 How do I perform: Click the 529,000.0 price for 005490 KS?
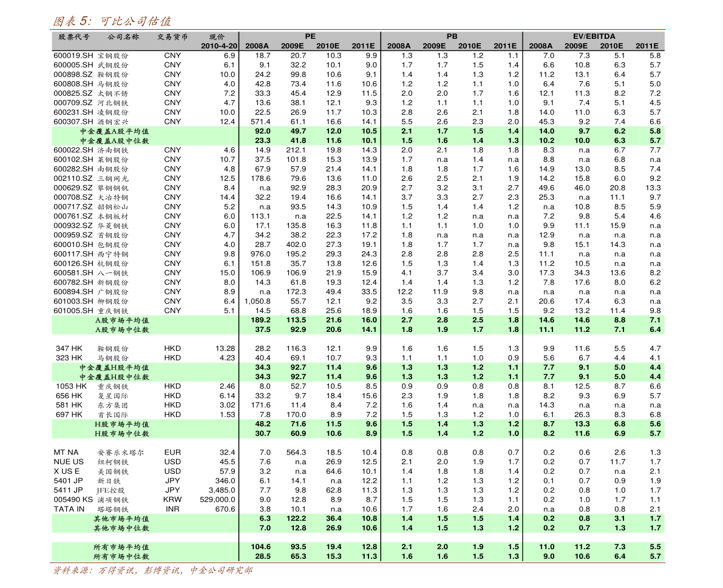(x=218, y=499)
